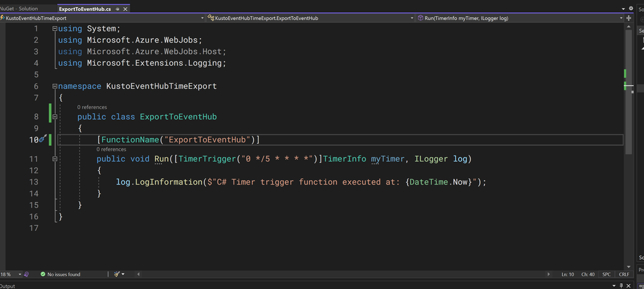Open the Output panel window options arrow
The image size is (644, 289).
(615, 286)
